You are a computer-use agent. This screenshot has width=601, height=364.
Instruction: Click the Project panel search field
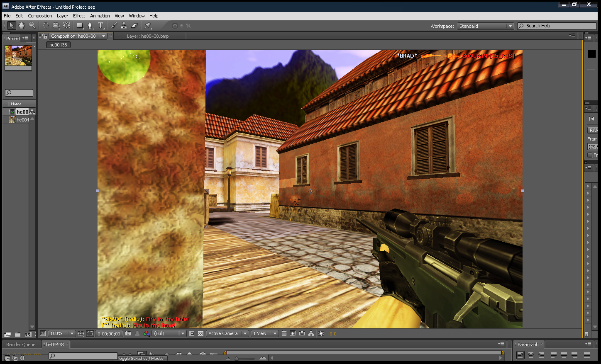coord(19,93)
